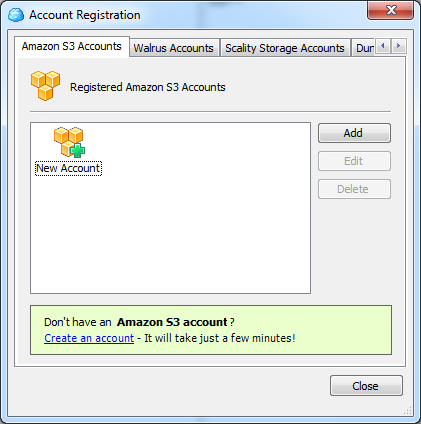
Task: Click the New Account cubes icon
Action: click(69, 142)
